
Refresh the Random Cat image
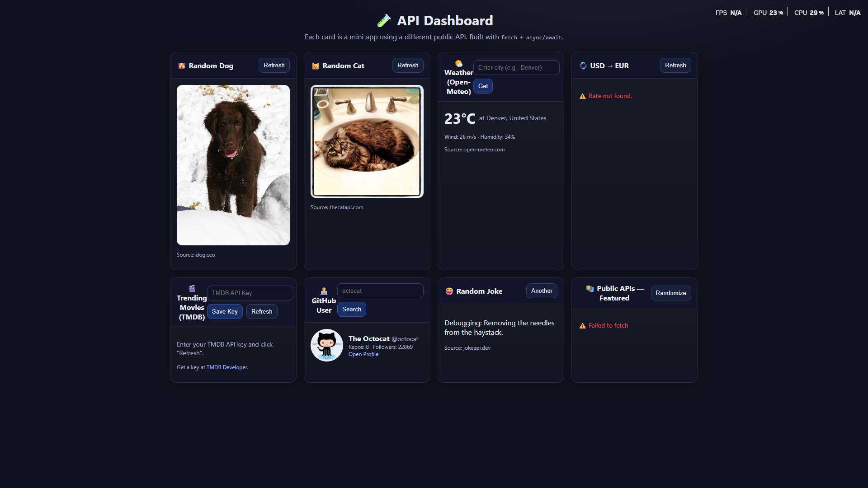click(408, 66)
